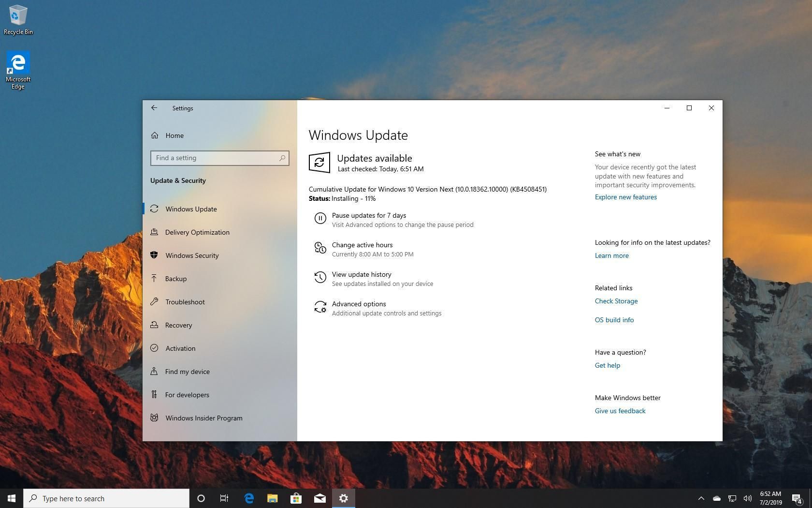812x508 pixels.
Task: Click Learn more link
Action: tap(611, 255)
